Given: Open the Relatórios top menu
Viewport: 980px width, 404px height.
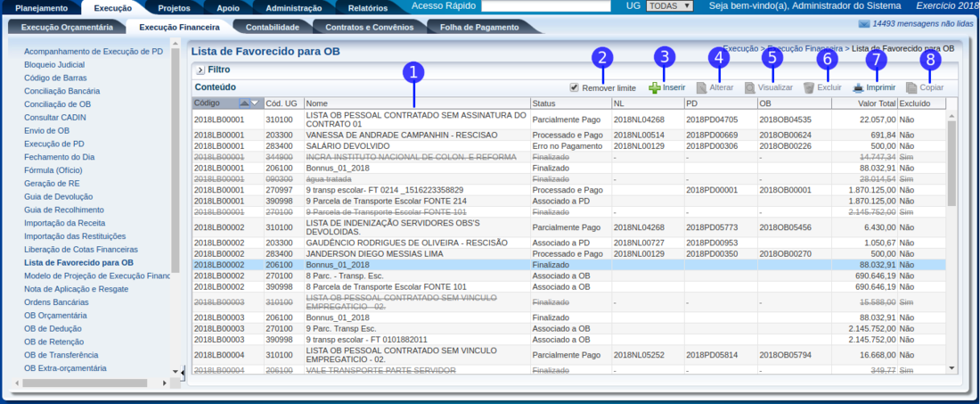Looking at the screenshot, I should 368,7.
